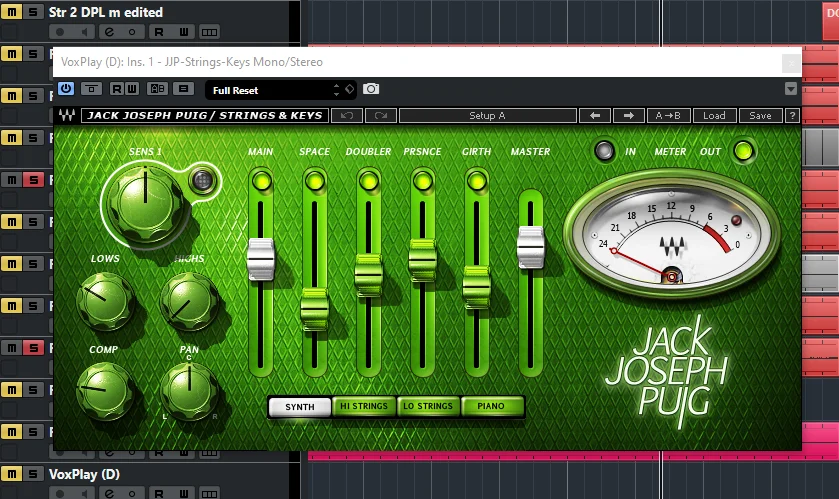This screenshot has height=499, width=839.
Task: Toggle the MAIN fader on/off LED
Action: click(262, 181)
